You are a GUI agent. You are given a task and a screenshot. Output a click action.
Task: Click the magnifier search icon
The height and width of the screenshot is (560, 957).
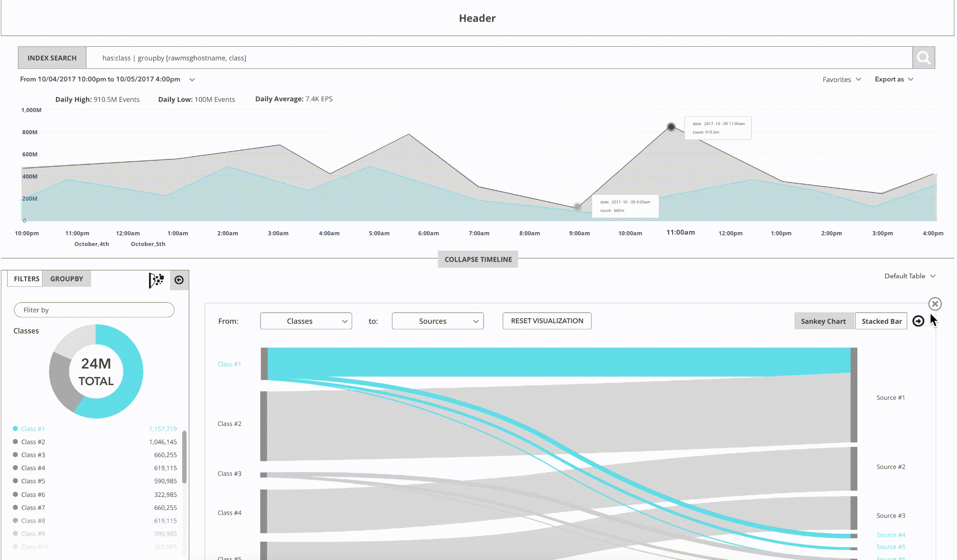pos(923,57)
